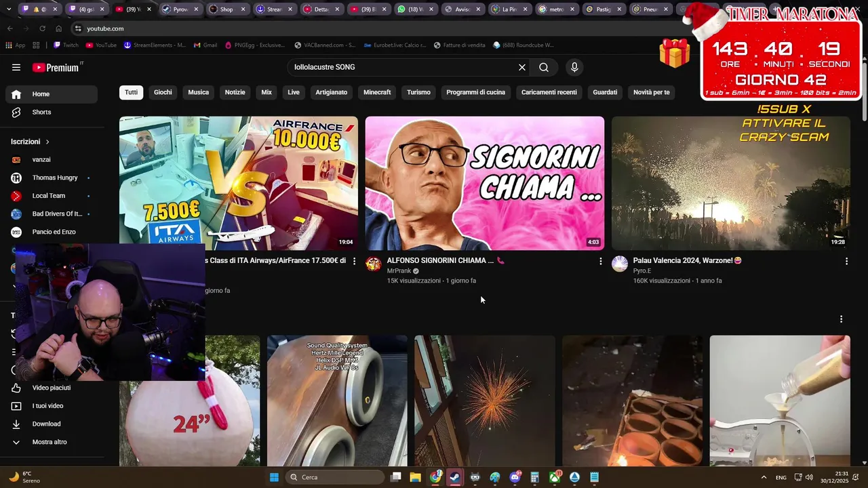This screenshot has width=868, height=488.
Task: Open options menu for ALFONSO SIGNORINI video
Action: pyautogui.click(x=600, y=261)
